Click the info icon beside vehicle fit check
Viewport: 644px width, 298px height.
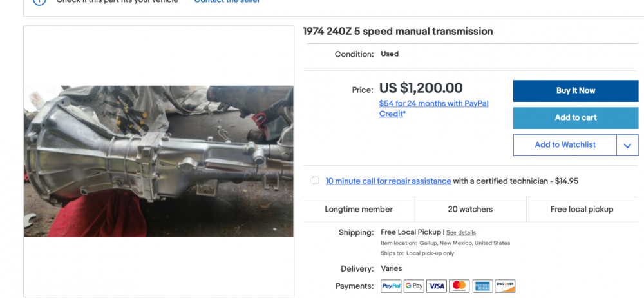tap(39, 1)
